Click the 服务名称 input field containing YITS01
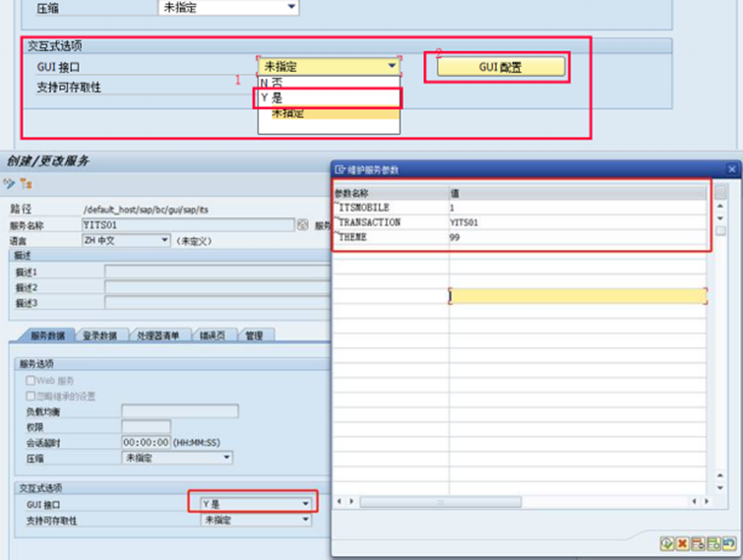743x560 pixels. point(188,225)
